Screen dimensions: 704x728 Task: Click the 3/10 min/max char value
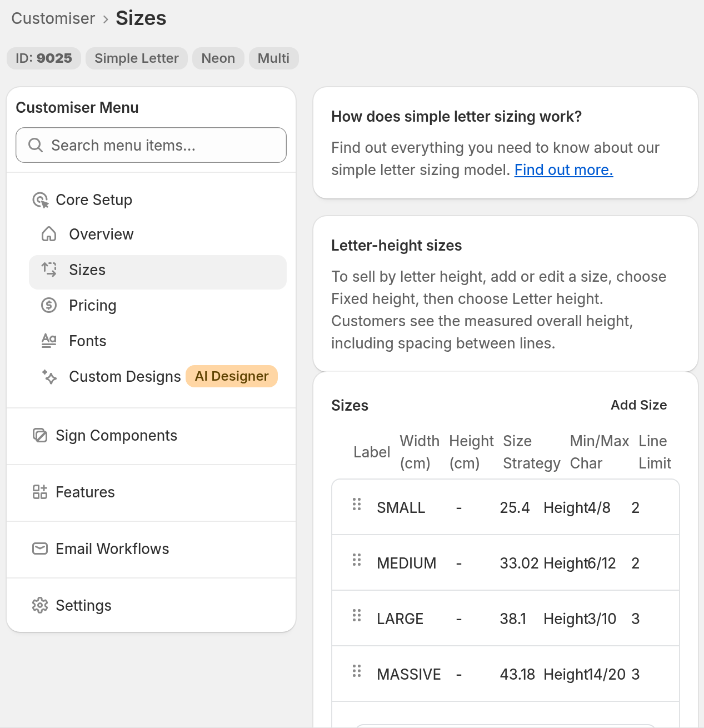[x=602, y=619]
